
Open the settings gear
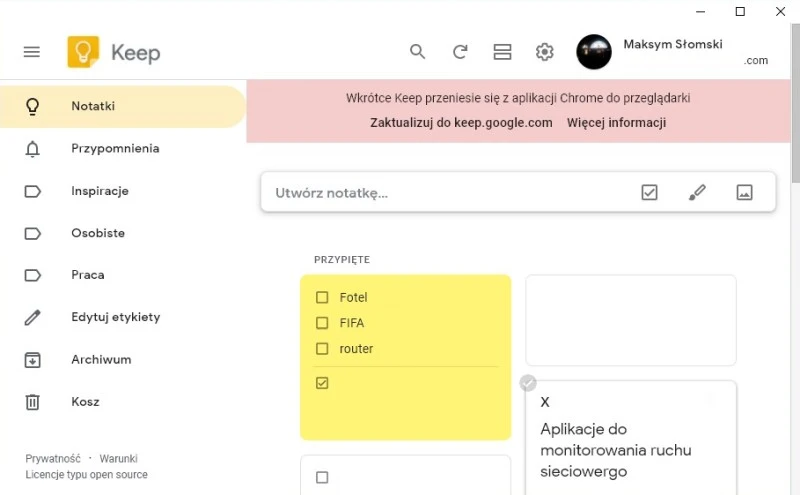pyautogui.click(x=544, y=52)
